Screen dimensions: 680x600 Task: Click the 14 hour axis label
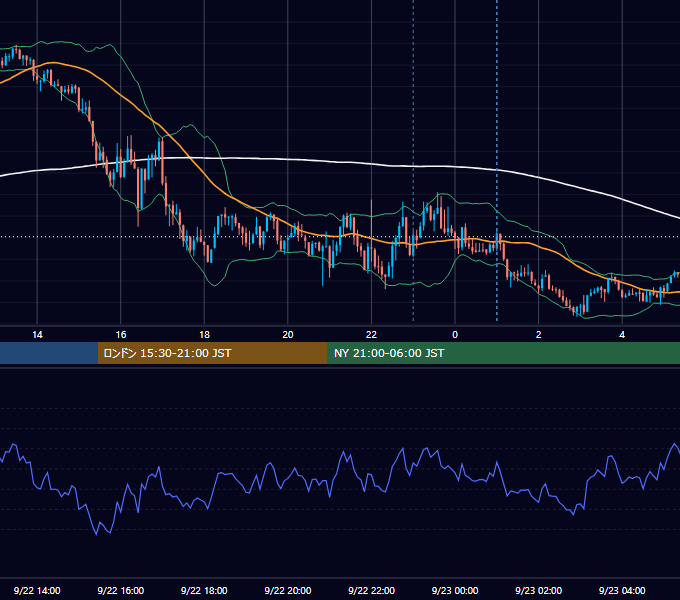37,335
